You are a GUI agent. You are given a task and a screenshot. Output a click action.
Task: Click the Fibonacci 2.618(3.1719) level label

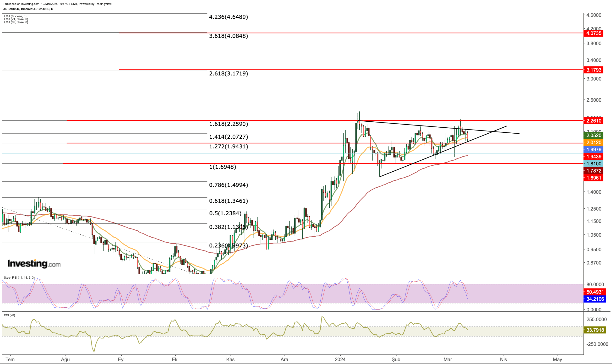[x=228, y=74]
